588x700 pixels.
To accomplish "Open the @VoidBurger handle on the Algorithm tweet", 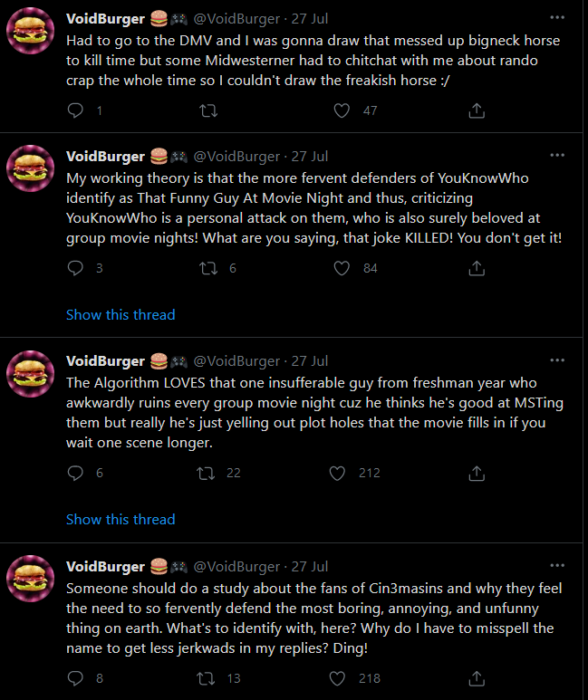I will click(x=236, y=360).
